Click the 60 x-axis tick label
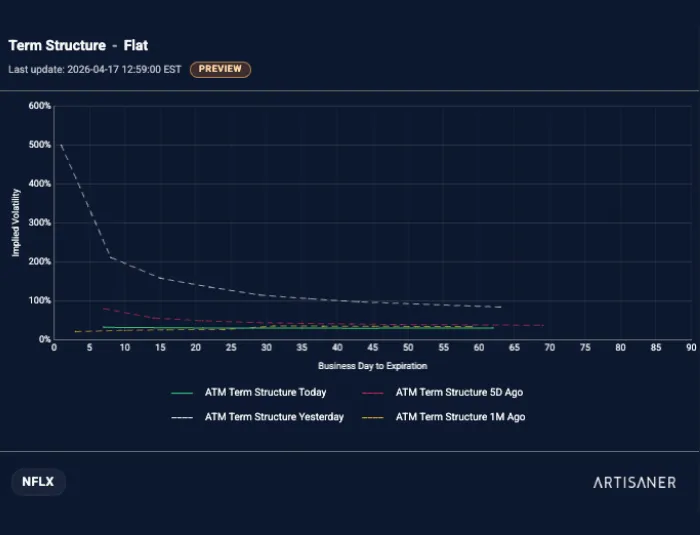Viewport: 700px width, 535px height. [x=479, y=347]
